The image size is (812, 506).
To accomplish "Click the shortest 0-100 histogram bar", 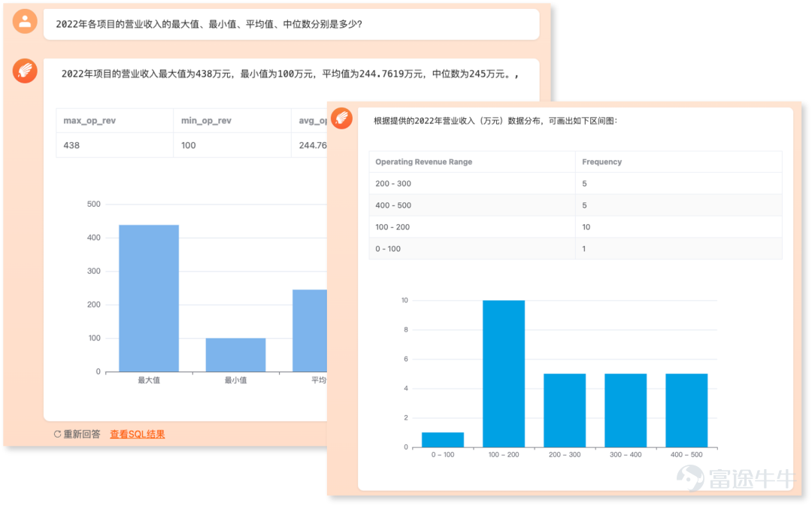I will point(442,438).
